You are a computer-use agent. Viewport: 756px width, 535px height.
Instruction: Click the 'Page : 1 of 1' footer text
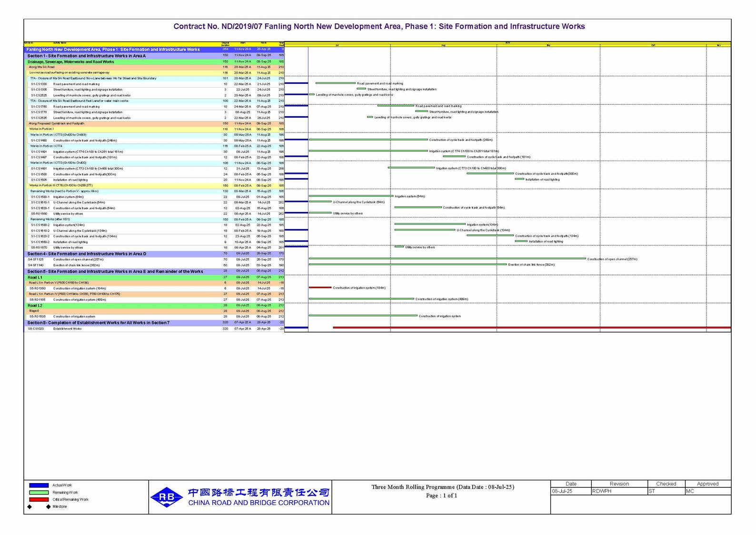442,495
